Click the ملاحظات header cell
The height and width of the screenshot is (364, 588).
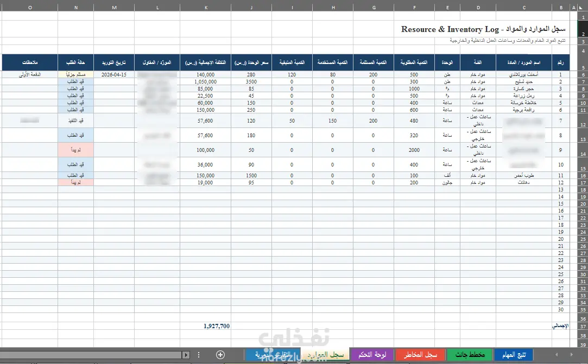(x=30, y=62)
